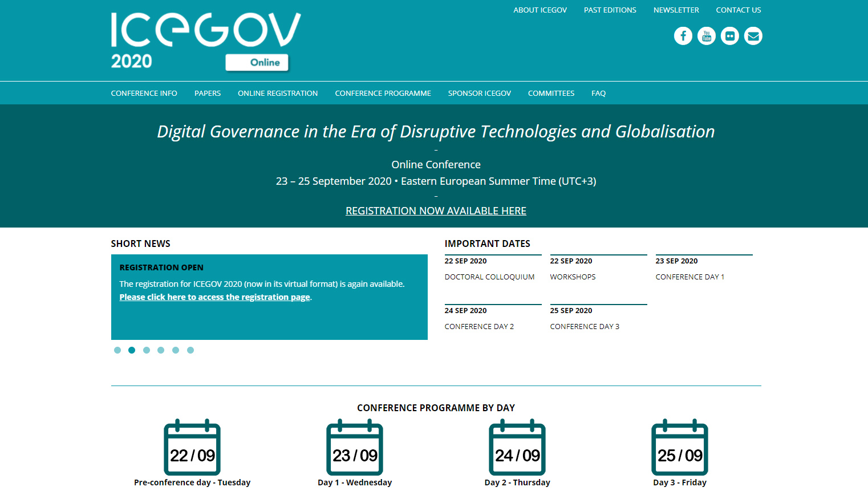Screen dimensions: 868x503
Task: Select the fourth news carousel dot
Action: 161,350
